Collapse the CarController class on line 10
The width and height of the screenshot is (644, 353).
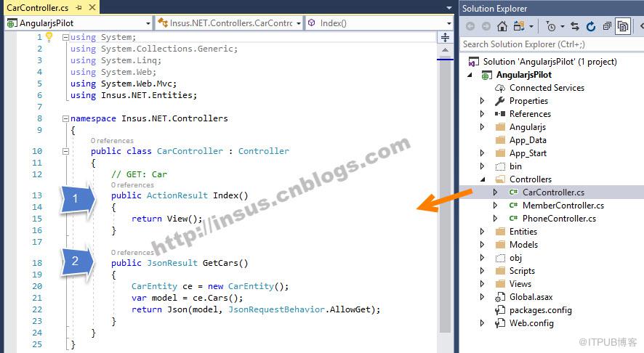coord(65,151)
